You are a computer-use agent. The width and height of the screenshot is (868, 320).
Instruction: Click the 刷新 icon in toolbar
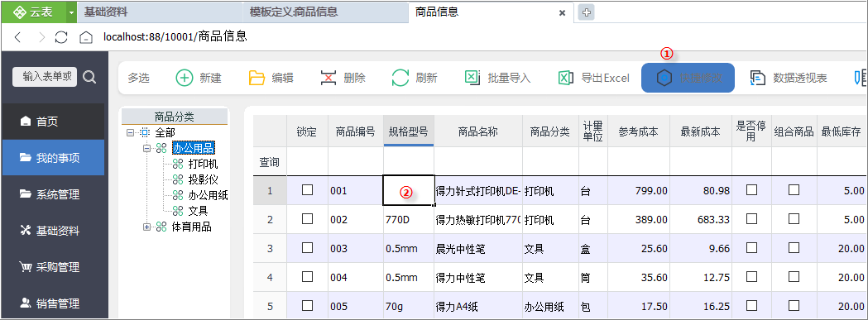tap(400, 78)
